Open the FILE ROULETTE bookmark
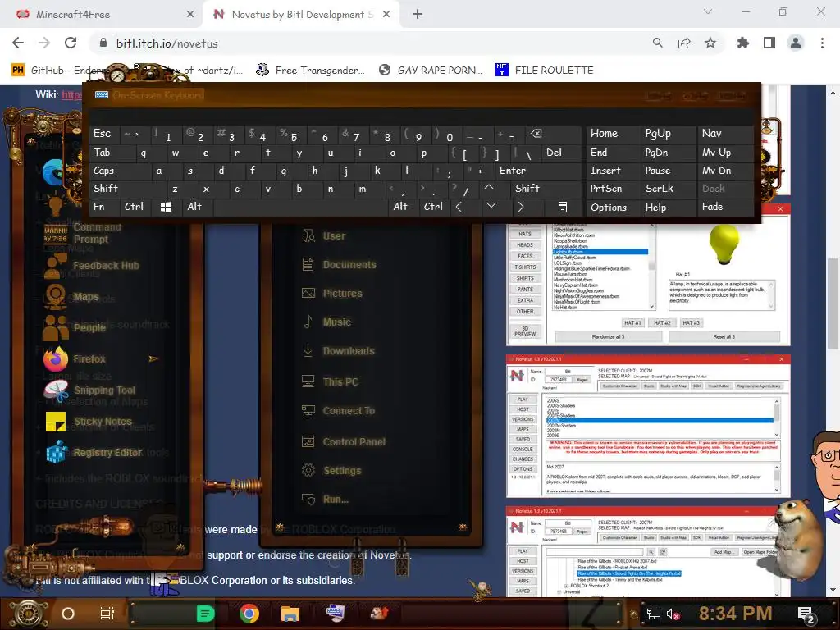The height and width of the screenshot is (630, 840). pos(545,71)
